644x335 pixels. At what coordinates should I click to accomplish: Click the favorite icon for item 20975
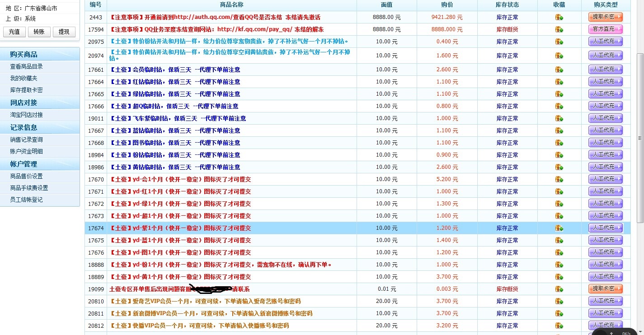559,42
